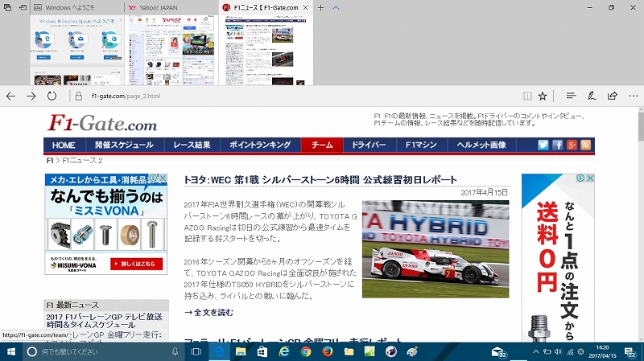Launch Firefox from taskbar
Viewport: 644px width, 361px height.
coord(328,351)
